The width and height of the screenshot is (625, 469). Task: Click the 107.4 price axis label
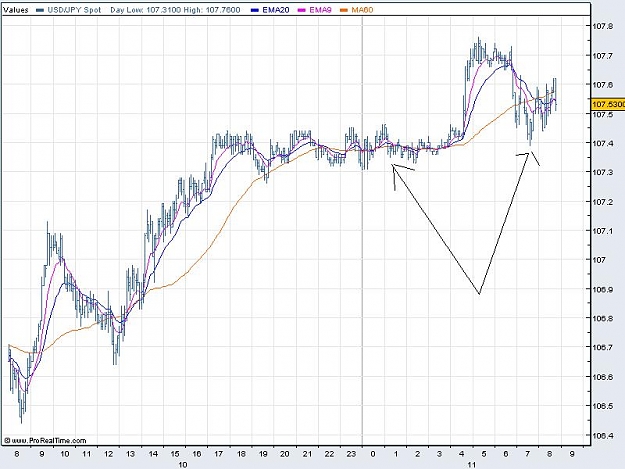(603, 143)
